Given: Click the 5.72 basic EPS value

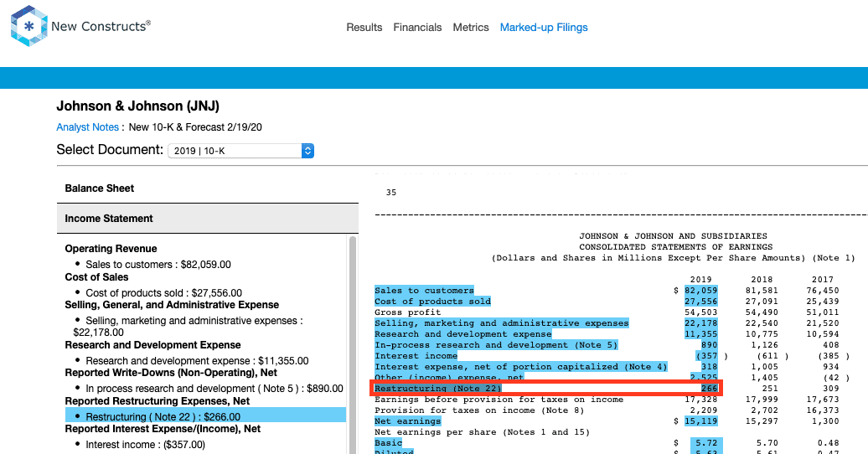Looking at the screenshot, I should coord(706,442).
